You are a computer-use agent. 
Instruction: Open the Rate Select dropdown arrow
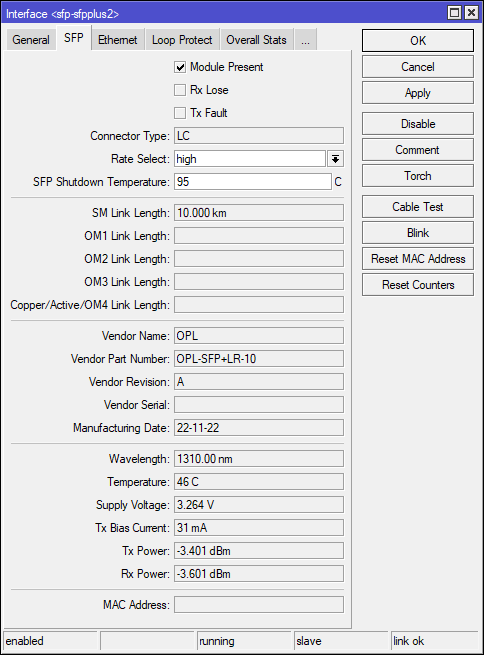pyautogui.click(x=335, y=159)
